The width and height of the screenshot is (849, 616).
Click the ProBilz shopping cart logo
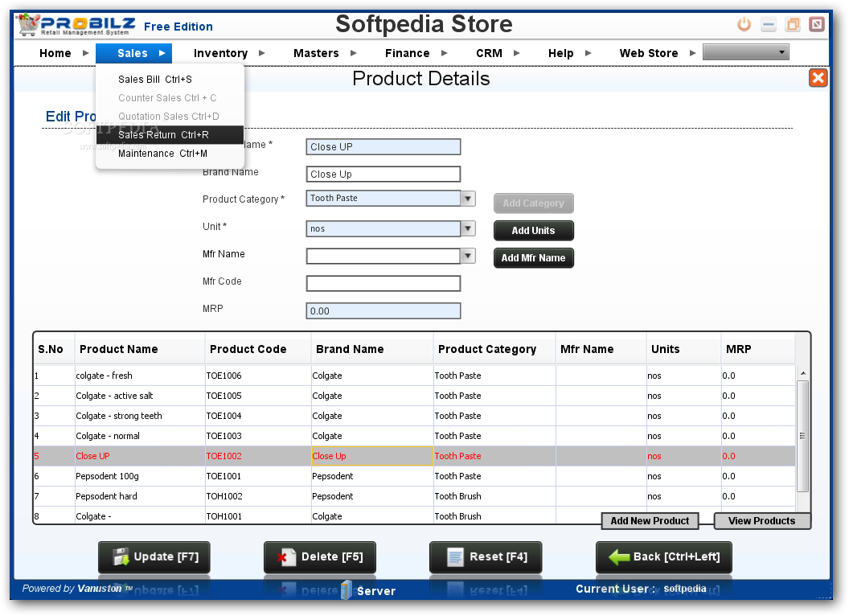coord(28,25)
